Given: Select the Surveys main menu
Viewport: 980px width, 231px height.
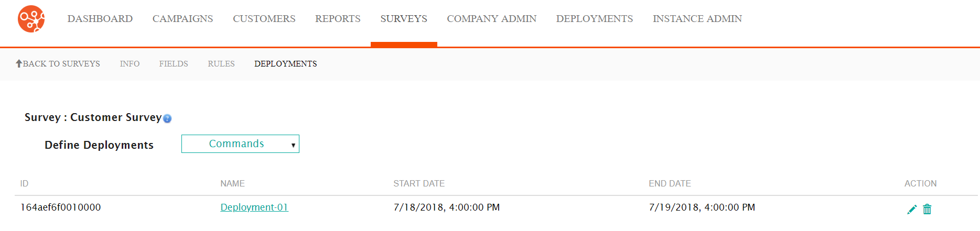Looking at the screenshot, I should 404,19.
